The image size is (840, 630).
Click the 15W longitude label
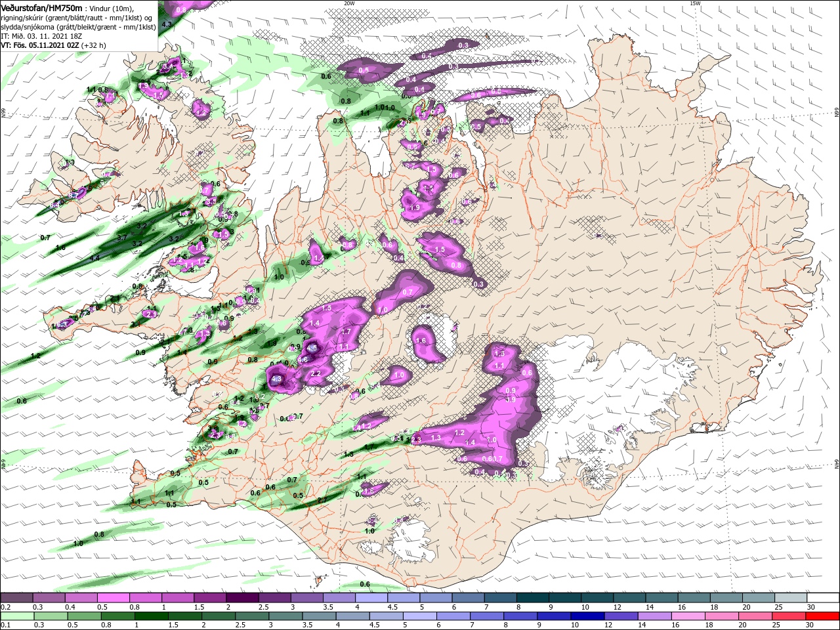click(x=695, y=3)
